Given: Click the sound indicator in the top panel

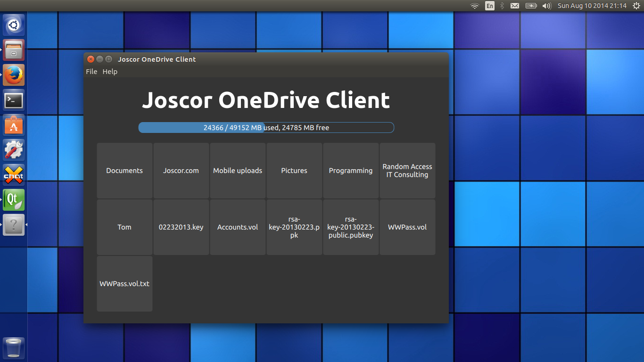Looking at the screenshot, I should (546, 6).
